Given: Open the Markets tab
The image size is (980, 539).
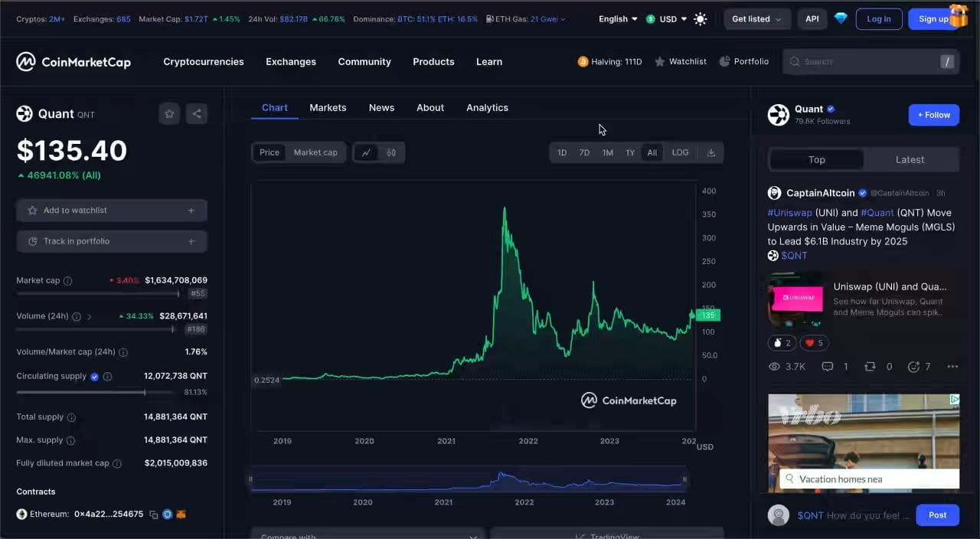Looking at the screenshot, I should 328,108.
